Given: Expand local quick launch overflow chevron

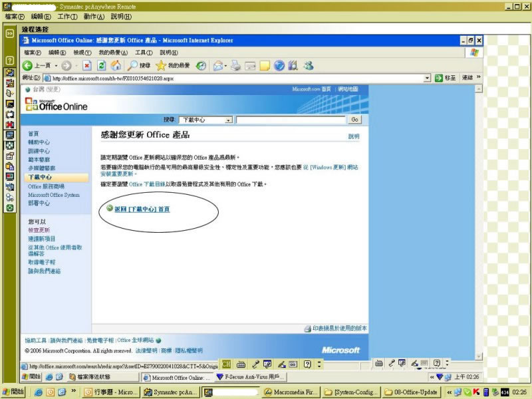Looking at the screenshot, I should coord(73,391).
